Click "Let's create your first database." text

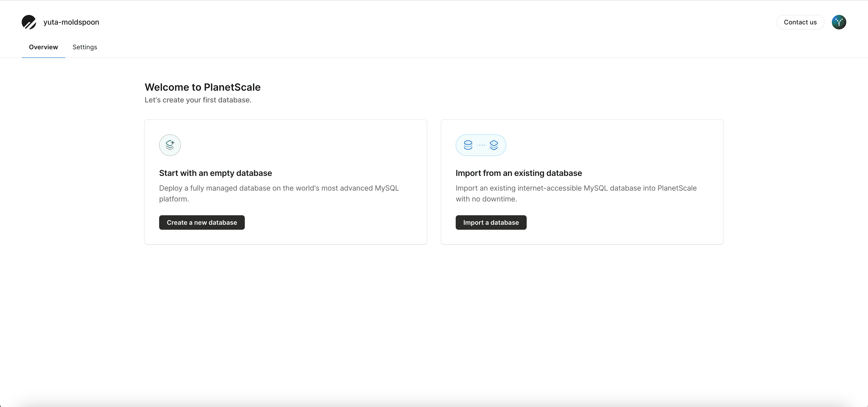pyautogui.click(x=198, y=100)
